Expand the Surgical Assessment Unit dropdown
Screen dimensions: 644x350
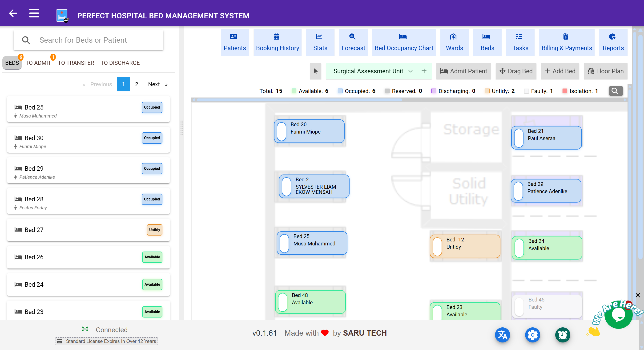[373, 71]
